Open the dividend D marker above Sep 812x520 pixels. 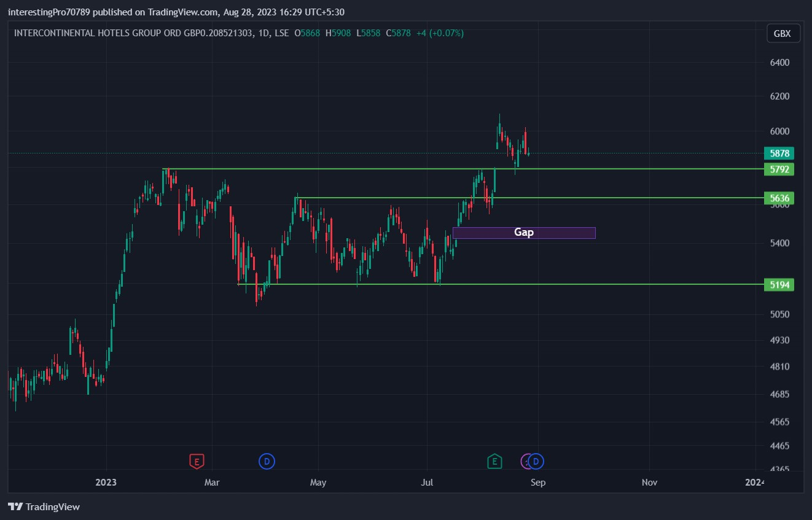pos(536,461)
